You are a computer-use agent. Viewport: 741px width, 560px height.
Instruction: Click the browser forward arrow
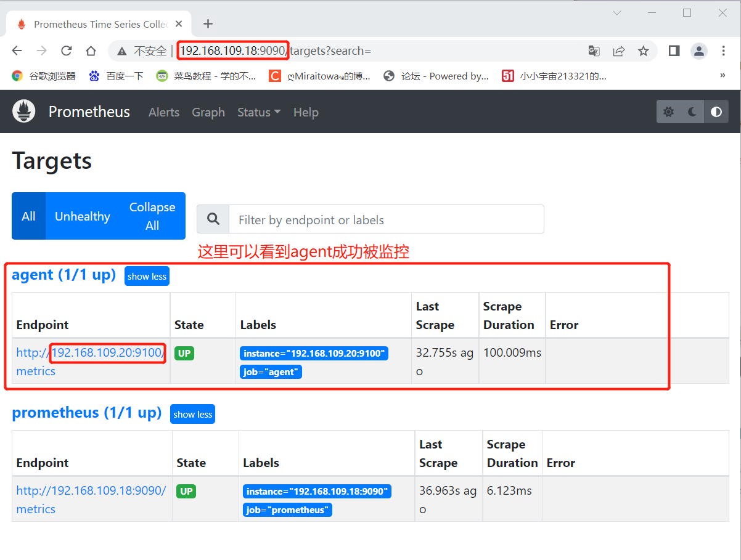pyautogui.click(x=41, y=51)
